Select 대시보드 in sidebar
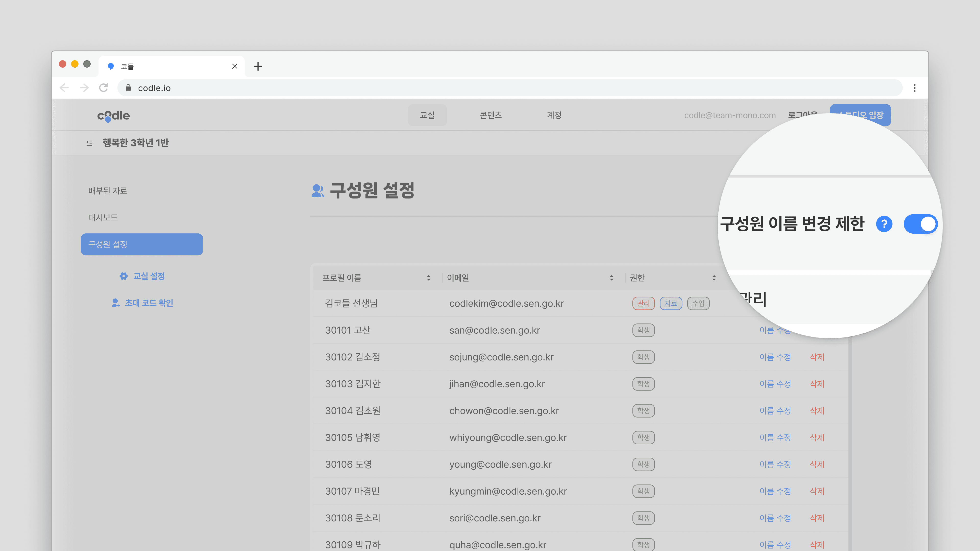The width and height of the screenshot is (980, 551). [103, 218]
